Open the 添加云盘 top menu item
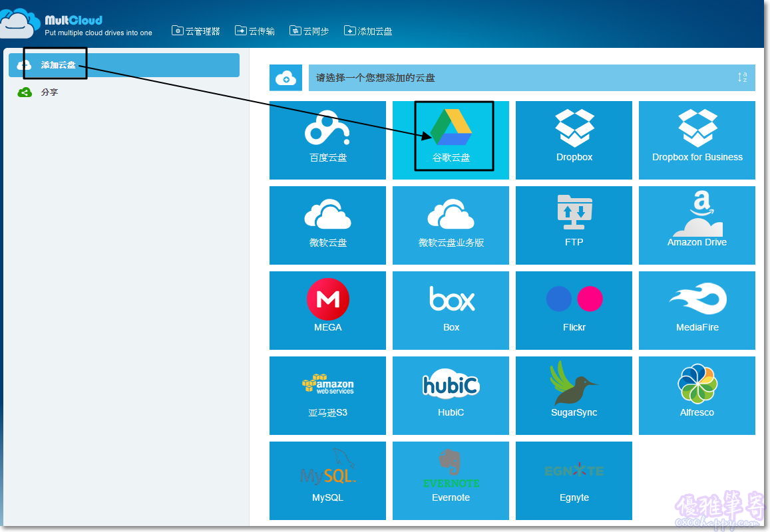The width and height of the screenshot is (770, 532). pyautogui.click(x=368, y=31)
